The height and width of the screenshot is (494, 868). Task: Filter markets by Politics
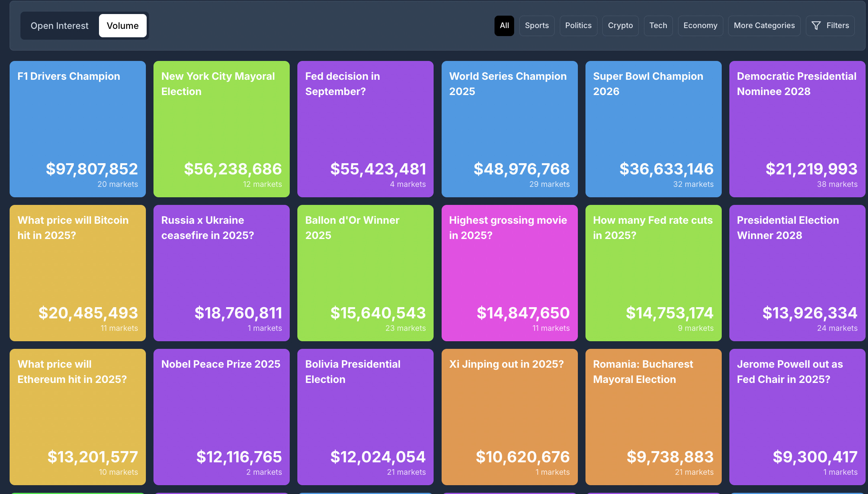pyautogui.click(x=578, y=26)
